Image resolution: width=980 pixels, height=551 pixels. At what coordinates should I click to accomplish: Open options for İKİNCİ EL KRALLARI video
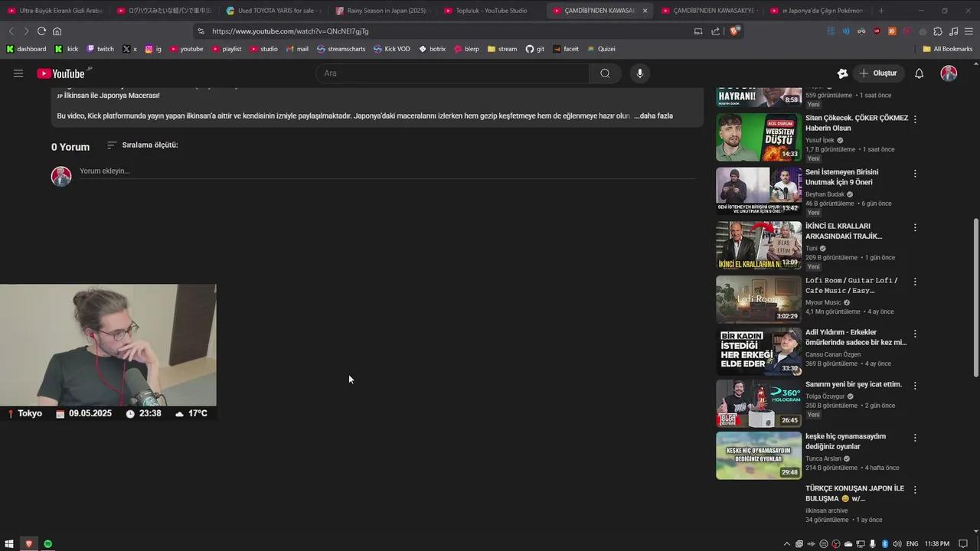[915, 228]
